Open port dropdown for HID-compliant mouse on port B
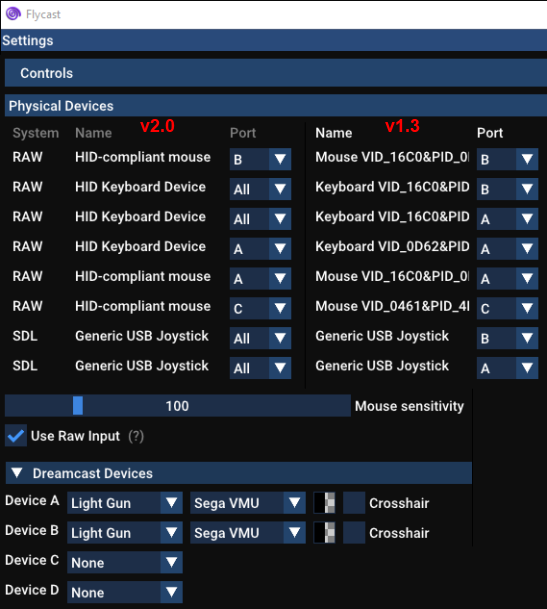Viewport: 547px width, 609px height. click(260, 159)
